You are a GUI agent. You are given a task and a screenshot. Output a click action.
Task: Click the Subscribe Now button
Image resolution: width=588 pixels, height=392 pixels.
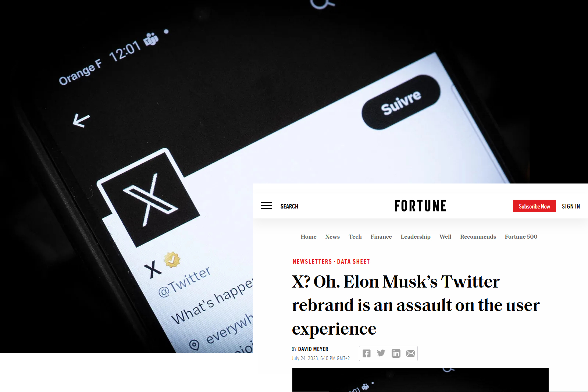coord(534,206)
